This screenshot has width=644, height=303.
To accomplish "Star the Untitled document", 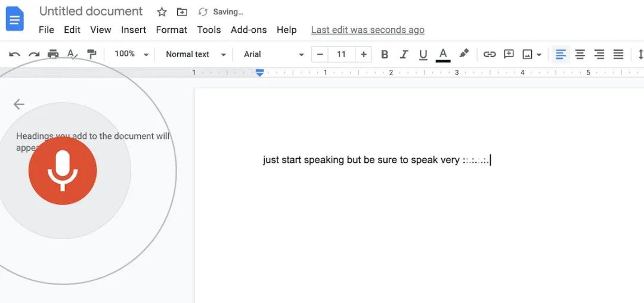I will (x=162, y=12).
